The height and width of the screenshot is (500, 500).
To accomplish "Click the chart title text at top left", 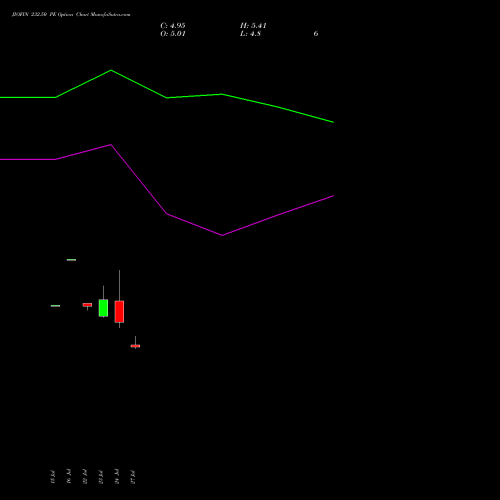I will pyautogui.click(x=71, y=14).
